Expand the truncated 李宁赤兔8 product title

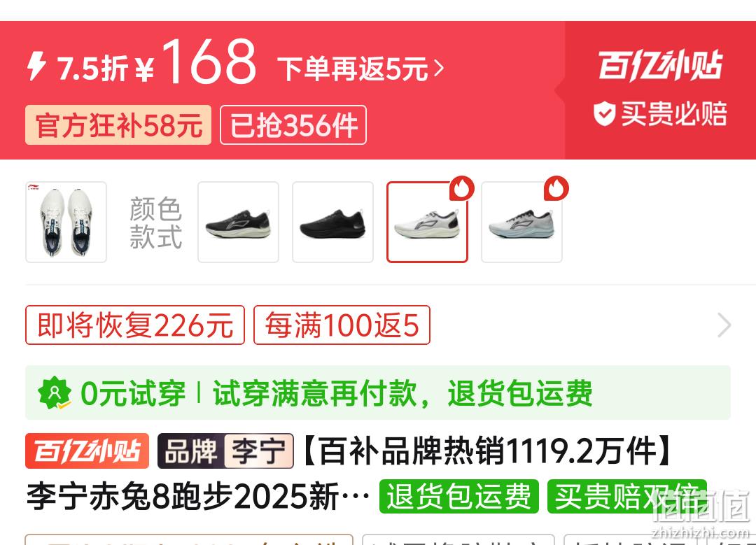[198, 496]
